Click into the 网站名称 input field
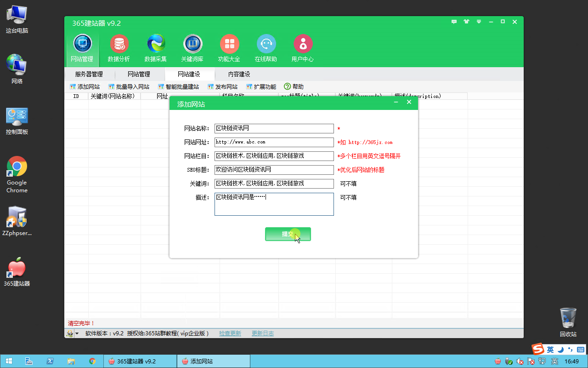This screenshot has width=588, height=368. pos(274,128)
